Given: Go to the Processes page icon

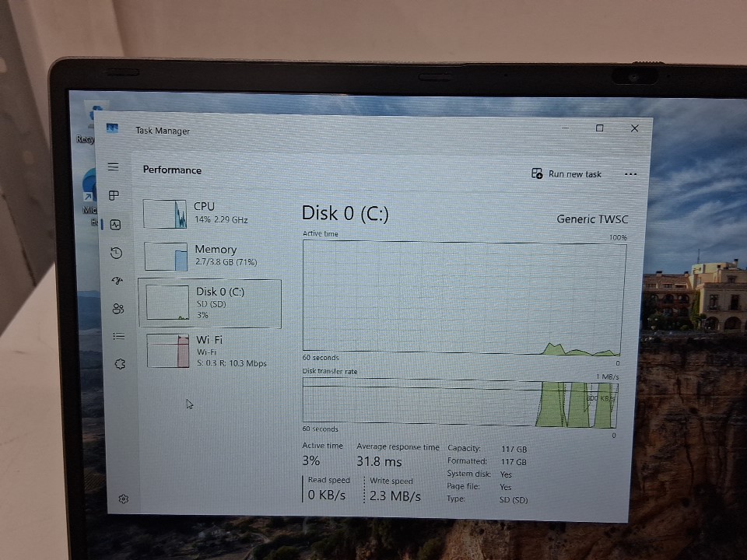Looking at the screenshot, I should pos(114,195).
